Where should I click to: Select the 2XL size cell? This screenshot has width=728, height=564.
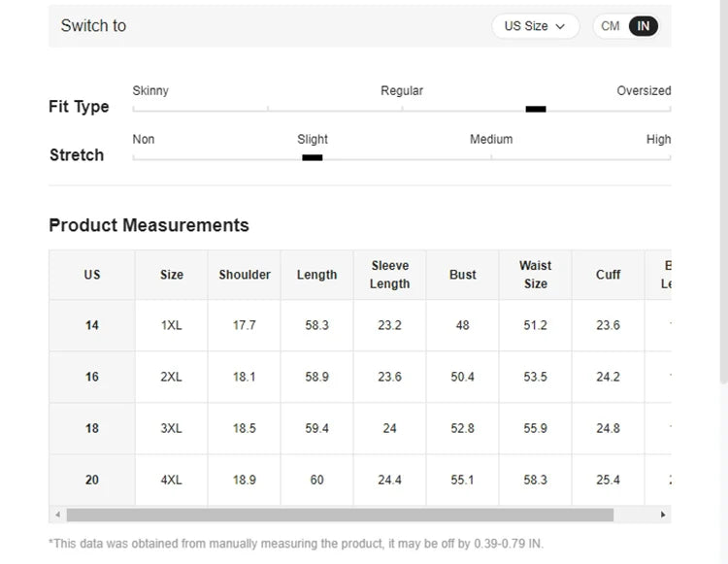pos(172,377)
